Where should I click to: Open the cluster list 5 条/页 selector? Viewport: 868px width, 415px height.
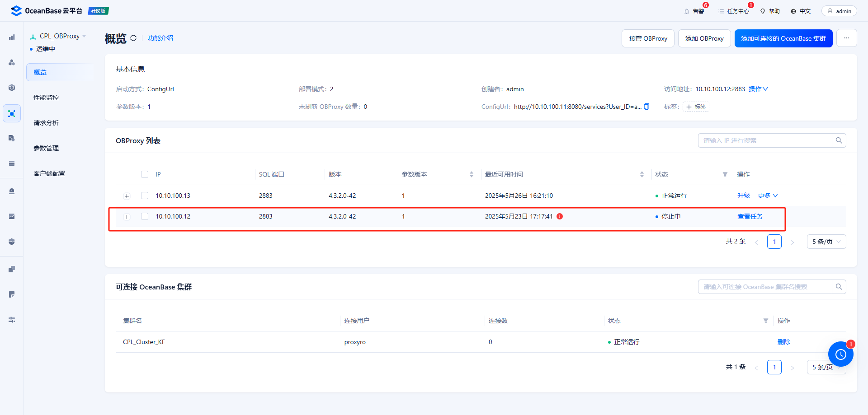pyautogui.click(x=826, y=367)
